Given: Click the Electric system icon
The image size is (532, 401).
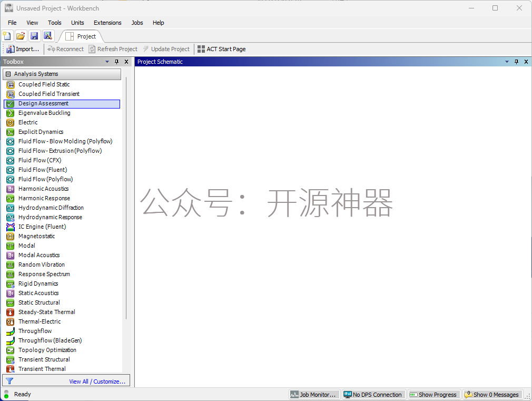Looking at the screenshot, I should tap(11, 123).
